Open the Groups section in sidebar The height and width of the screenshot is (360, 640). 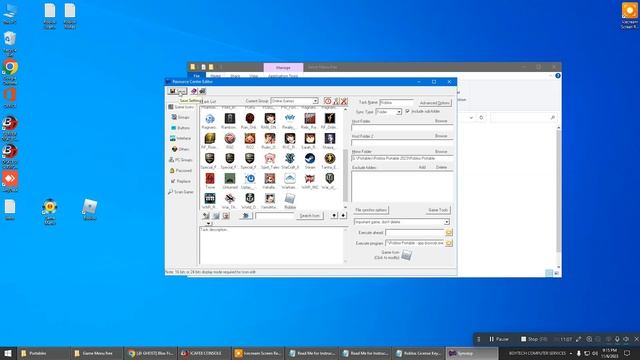[181, 117]
